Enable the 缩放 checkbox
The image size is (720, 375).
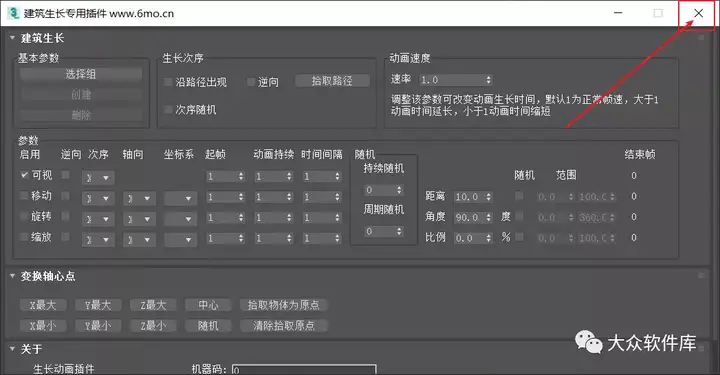tap(24, 237)
